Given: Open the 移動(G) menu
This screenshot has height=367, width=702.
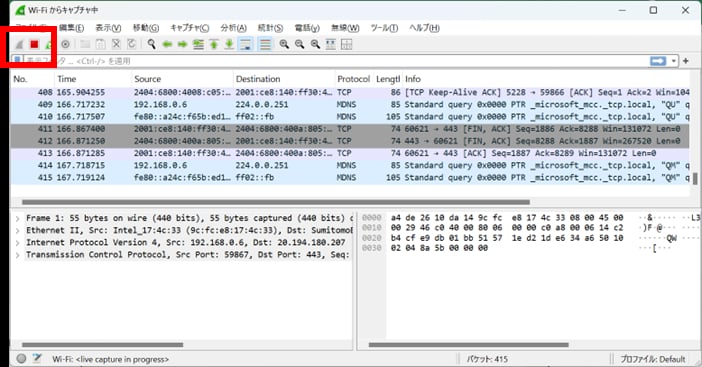Looking at the screenshot, I should pos(146,28).
